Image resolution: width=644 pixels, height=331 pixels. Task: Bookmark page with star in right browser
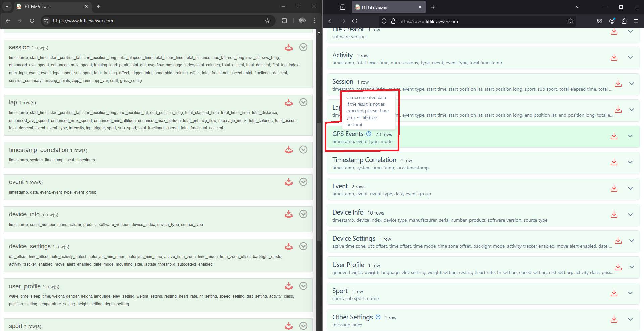click(x=570, y=21)
